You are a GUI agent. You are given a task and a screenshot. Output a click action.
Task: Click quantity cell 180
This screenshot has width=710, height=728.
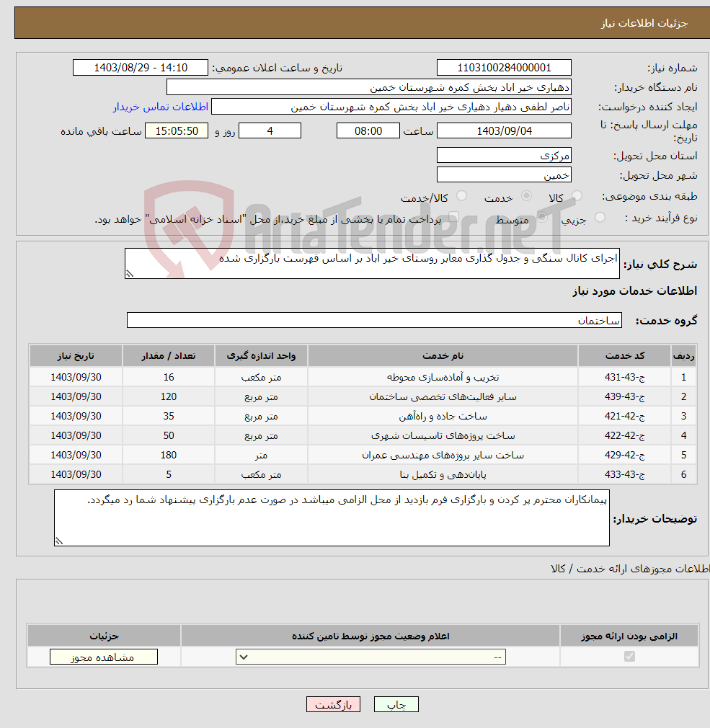[169, 455]
